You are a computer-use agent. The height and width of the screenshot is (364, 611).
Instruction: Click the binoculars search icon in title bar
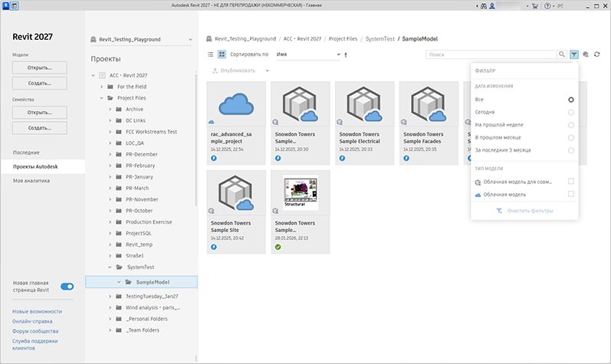click(x=484, y=6)
